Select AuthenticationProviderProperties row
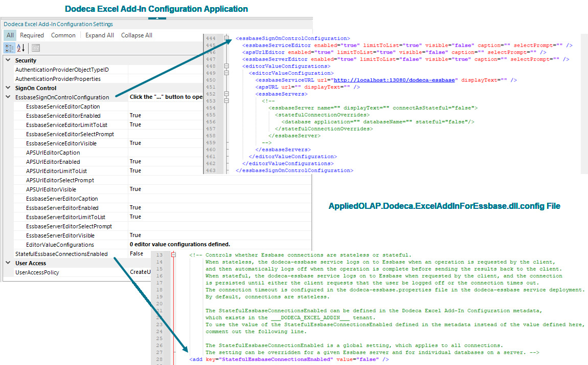 click(x=58, y=79)
